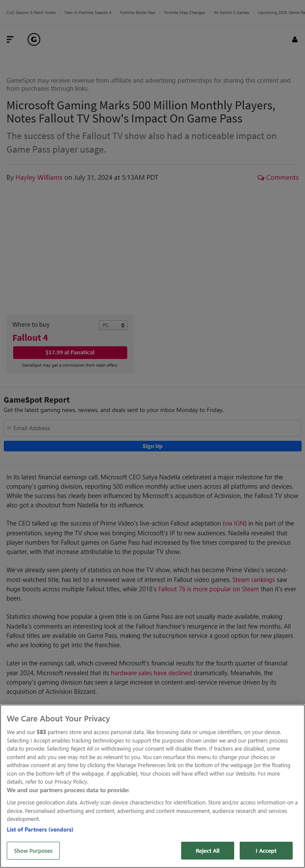305x868 pixels.
Task: Open List of Partners (vendors) link
Action: [x=40, y=829]
